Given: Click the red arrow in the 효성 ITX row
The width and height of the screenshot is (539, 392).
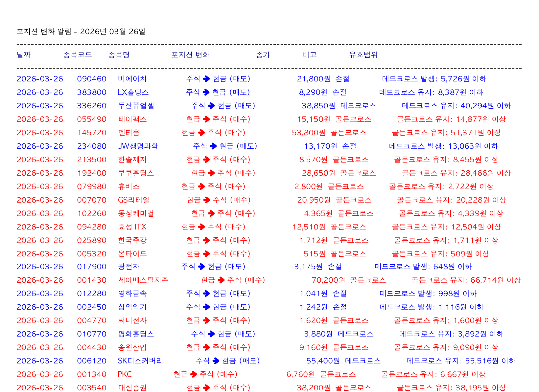Looking at the screenshot, I should tap(201, 227).
